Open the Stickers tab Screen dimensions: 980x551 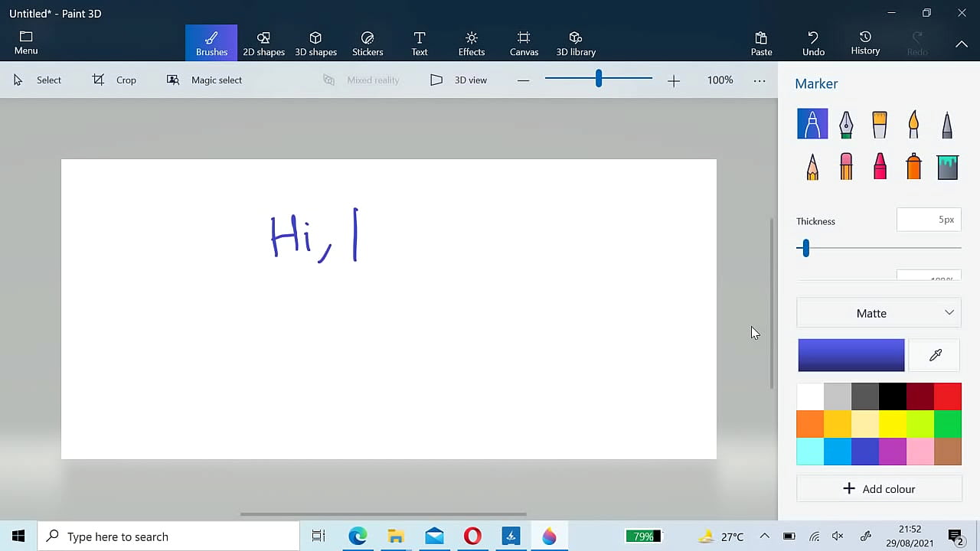click(x=367, y=43)
